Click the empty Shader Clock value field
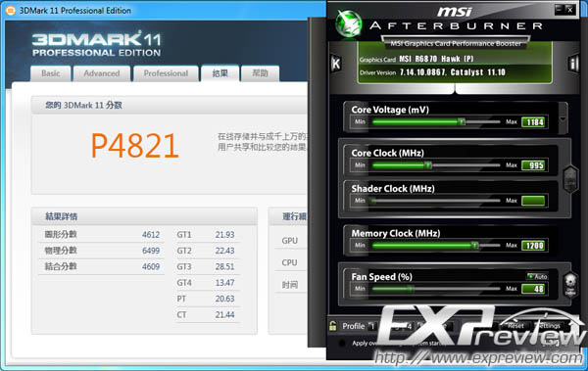Screen dimensions: 588x371 tap(533, 201)
